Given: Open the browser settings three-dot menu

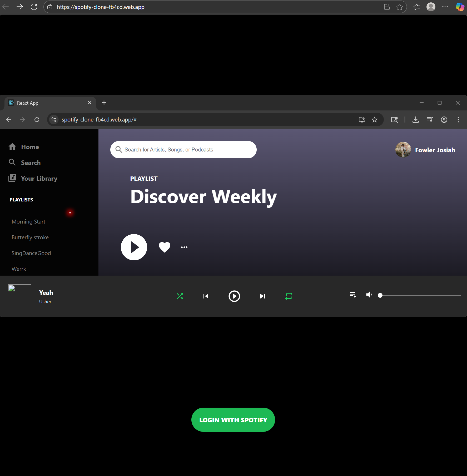Looking at the screenshot, I should 458,119.
